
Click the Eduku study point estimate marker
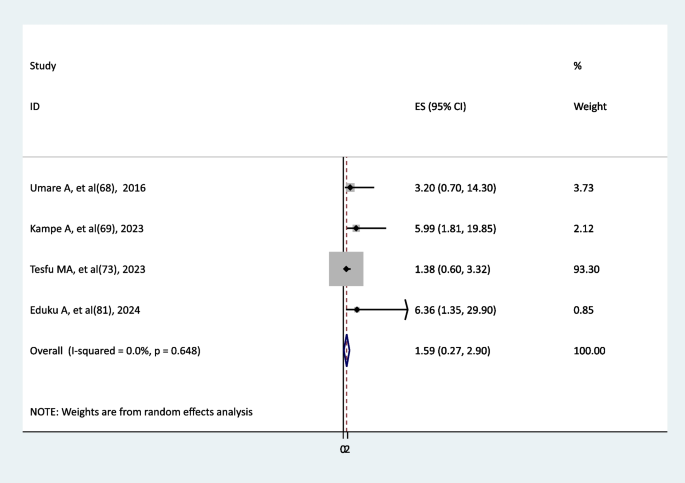pyautogui.click(x=357, y=310)
